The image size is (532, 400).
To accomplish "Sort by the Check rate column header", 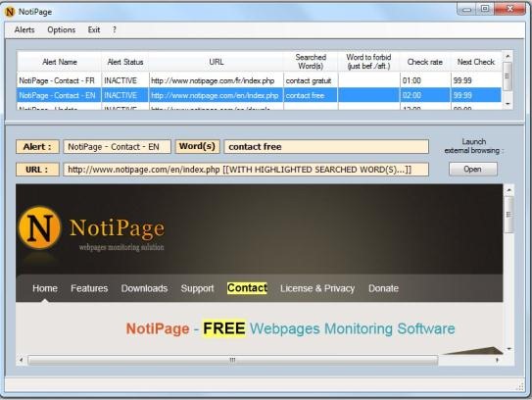I will 425,62.
